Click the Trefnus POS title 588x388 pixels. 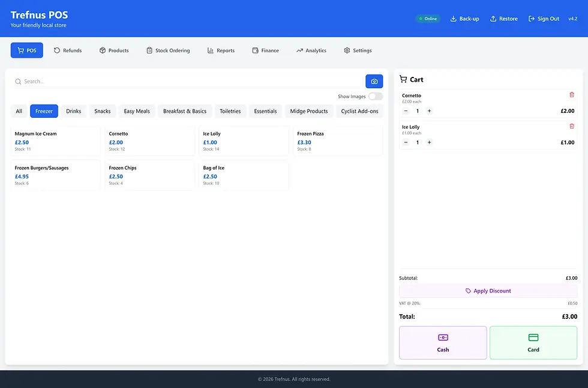pos(39,15)
